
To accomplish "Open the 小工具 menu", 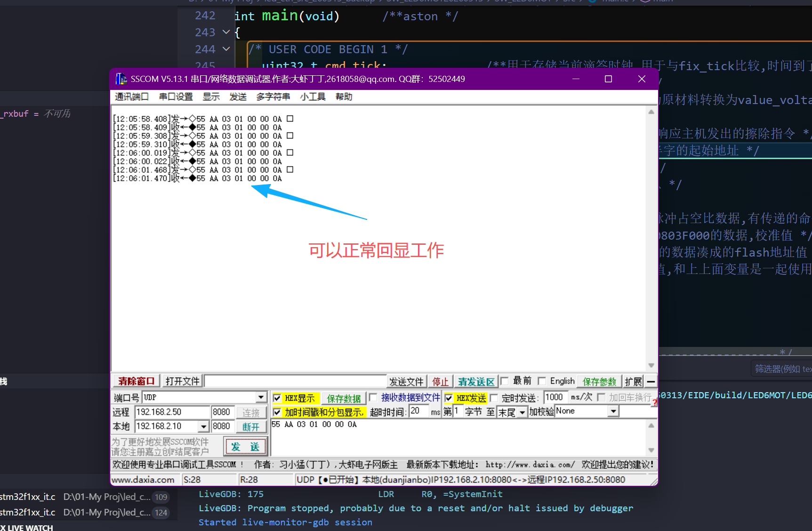I will [x=313, y=97].
